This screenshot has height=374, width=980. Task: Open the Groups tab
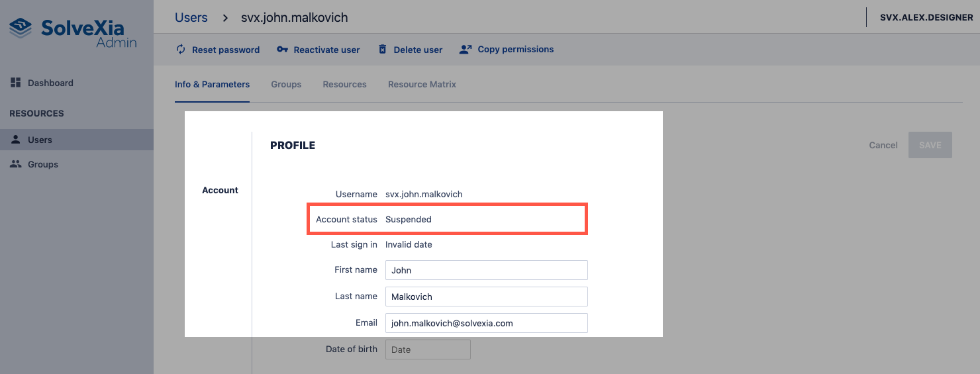point(286,85)
